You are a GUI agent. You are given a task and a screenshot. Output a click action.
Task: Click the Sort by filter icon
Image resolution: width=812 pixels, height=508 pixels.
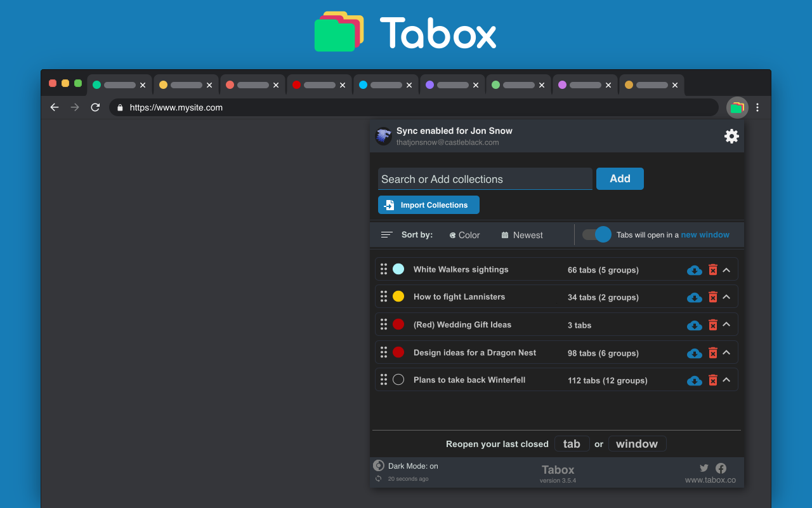[386, 234]
